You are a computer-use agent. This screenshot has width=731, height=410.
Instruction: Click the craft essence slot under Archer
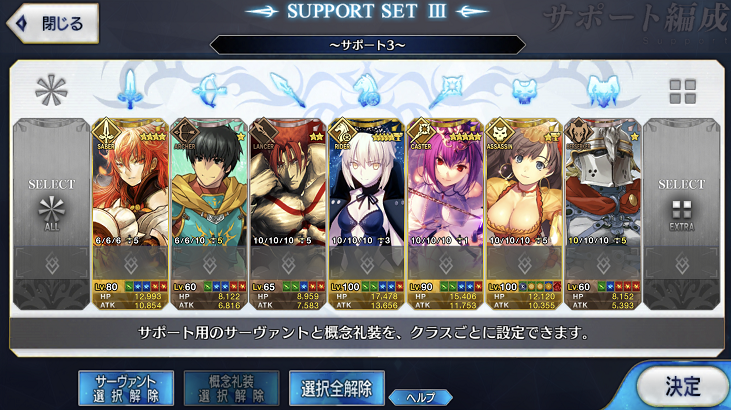point(209,264)
